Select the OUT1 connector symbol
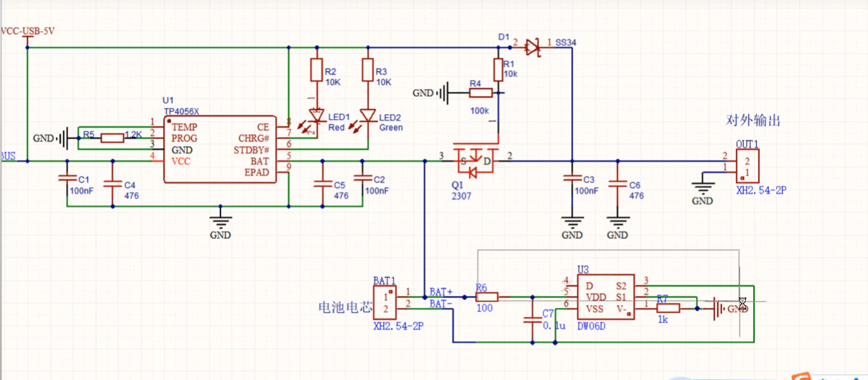 747,166
